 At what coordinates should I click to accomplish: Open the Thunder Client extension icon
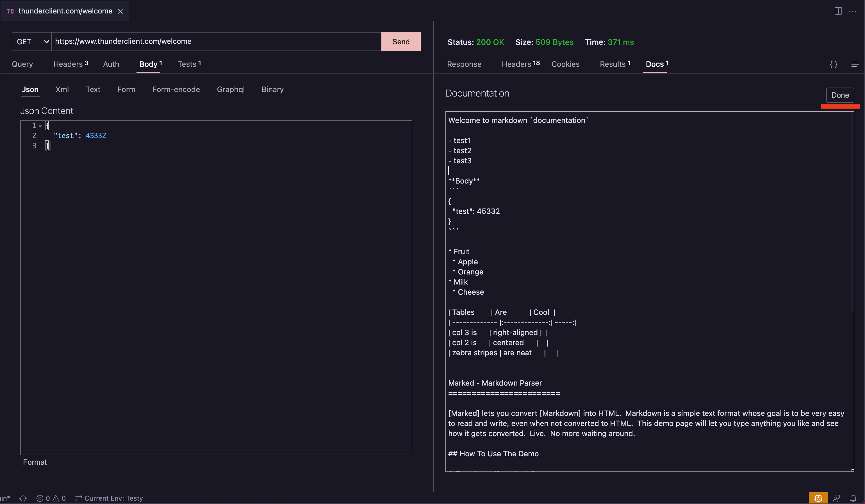[x=818, y=498]
